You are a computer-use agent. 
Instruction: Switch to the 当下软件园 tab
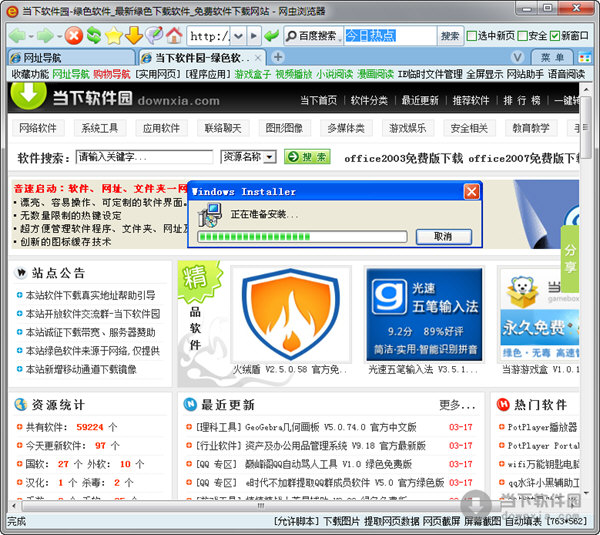pos(202,58)
